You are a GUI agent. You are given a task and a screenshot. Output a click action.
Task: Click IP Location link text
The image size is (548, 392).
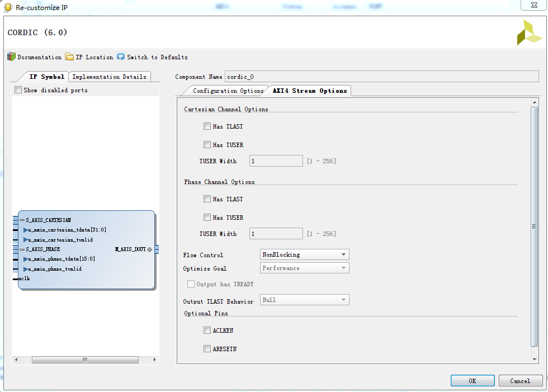point(95,57)
